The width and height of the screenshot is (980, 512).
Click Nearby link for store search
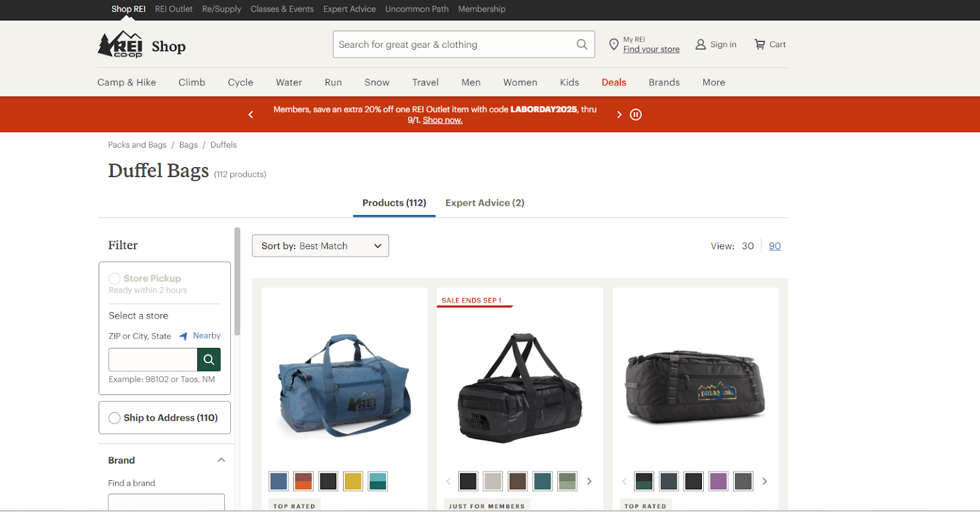[x=206, y=336]
